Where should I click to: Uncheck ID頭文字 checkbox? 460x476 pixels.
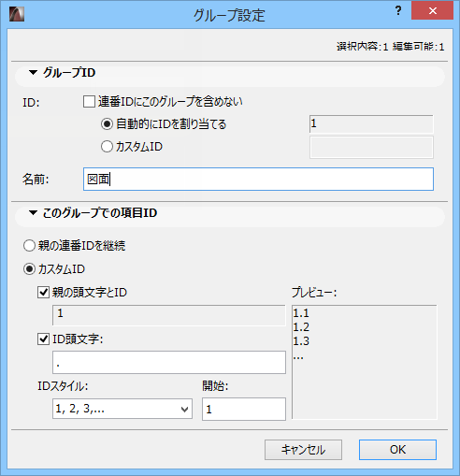[43, 339]
